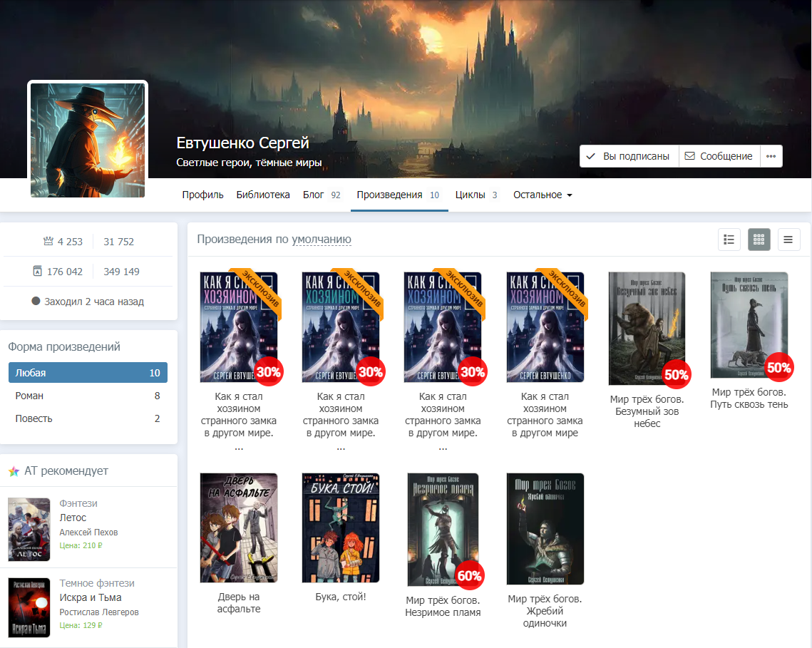Screen dimensions: 812x648
Task: Filter works by 'Повесть' form
Action: [88, 418]
